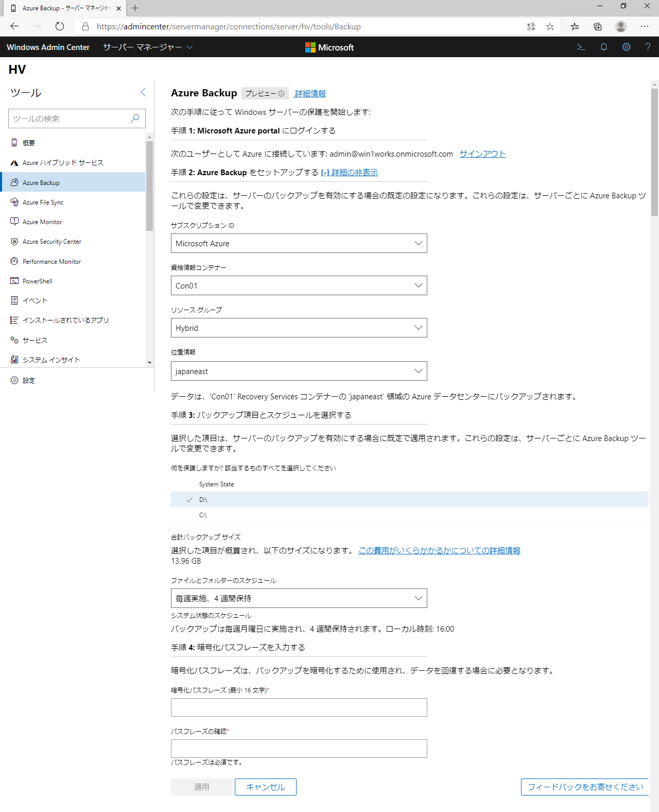659x812 pixels.
Task: Deselect the D:\ drive backup item
Action: [410, 499]
